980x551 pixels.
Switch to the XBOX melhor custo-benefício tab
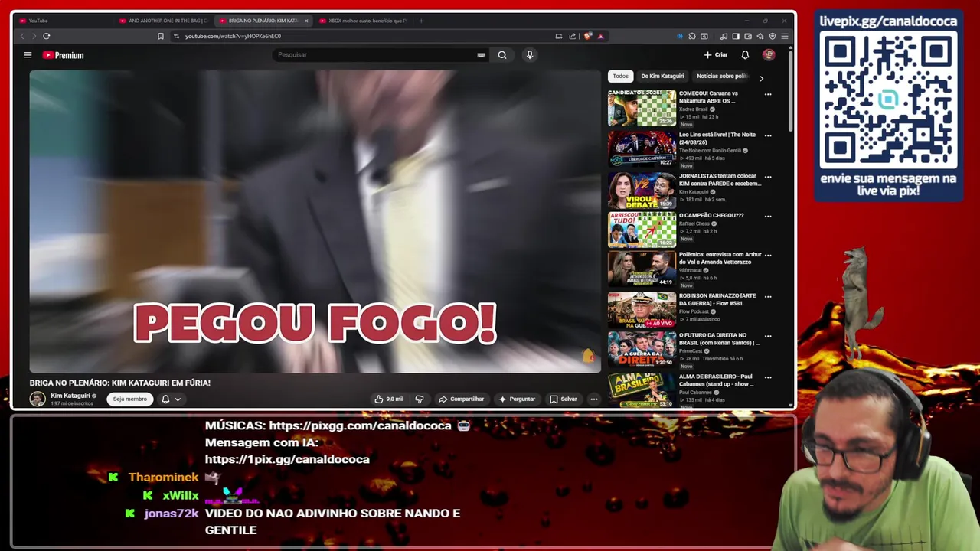(x=364, y=21)
